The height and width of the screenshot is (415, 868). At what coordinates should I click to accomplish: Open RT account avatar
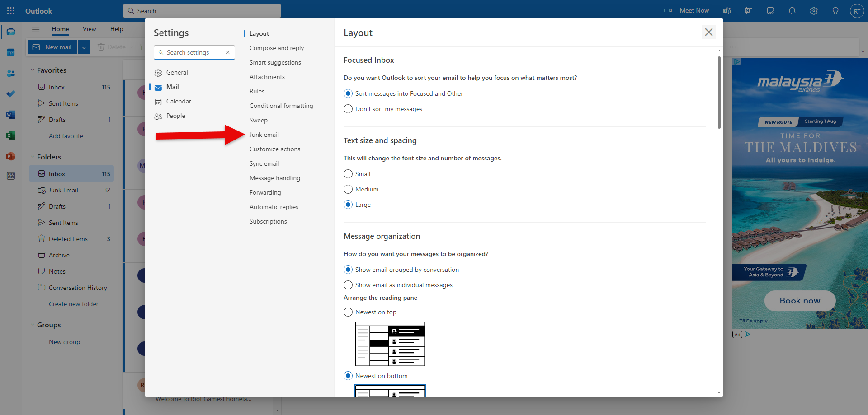857,11
